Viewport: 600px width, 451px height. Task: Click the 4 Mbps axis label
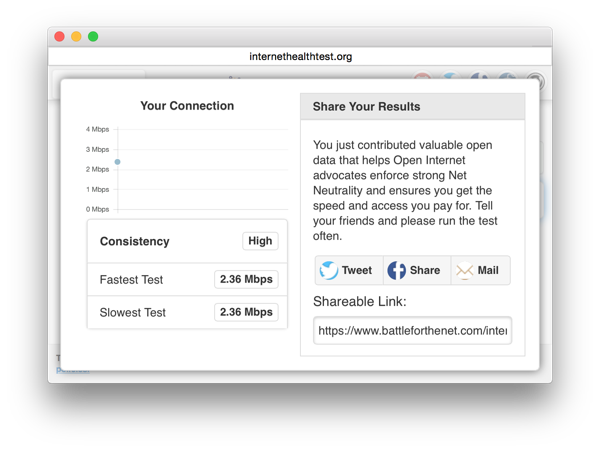pos(98,129)
